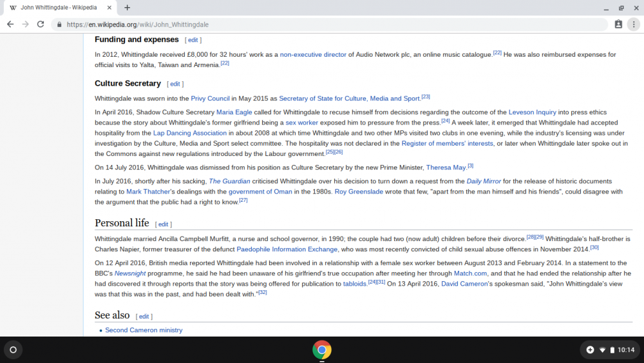
Task: Click citation [30] after November 2014
Action: pyautogui.click(x=594, y=248)
